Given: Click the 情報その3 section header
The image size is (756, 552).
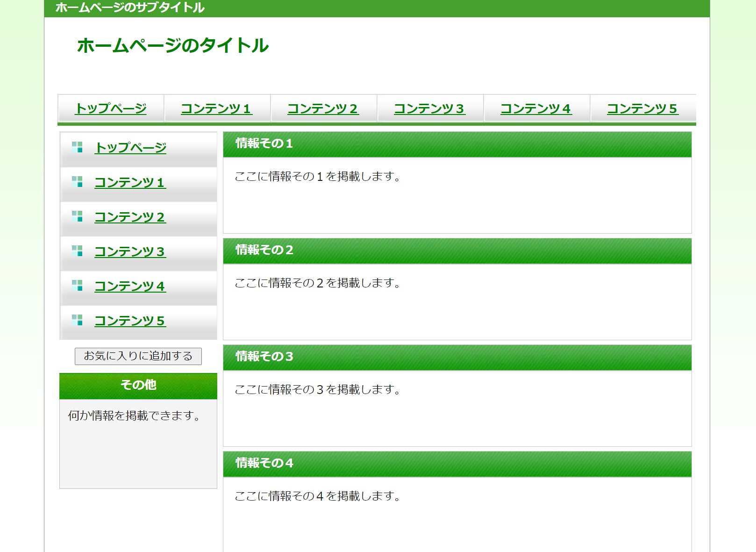Looking at the screenshot, I should click(x=264, y=357).
